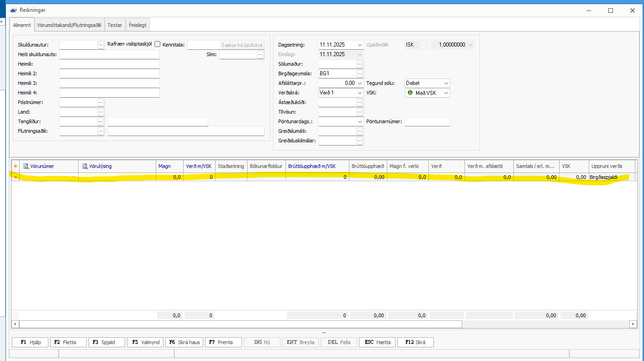Viewport: 644px width, 361px height.
Task: Open the Greiðslumáti lookup ellipsis button
Action: click(360, 131)
